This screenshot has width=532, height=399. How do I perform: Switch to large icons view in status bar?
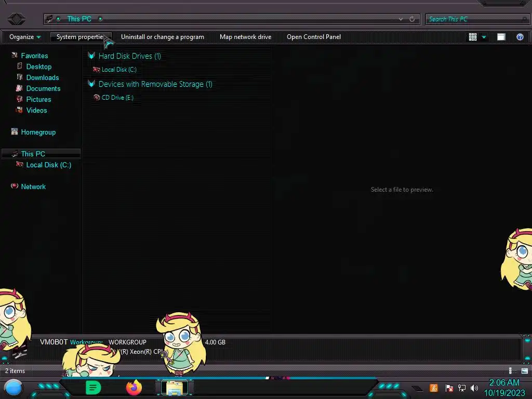click(x=525, y=371)
